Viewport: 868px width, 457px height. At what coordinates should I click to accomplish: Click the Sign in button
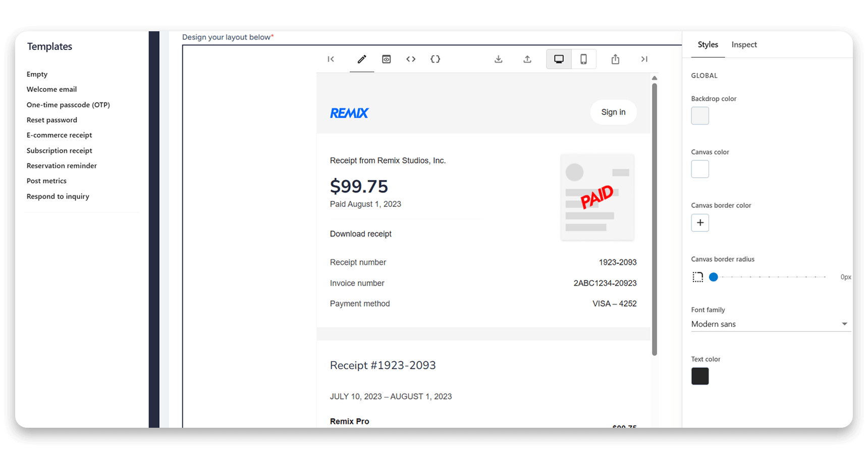(x=613, y=112)
